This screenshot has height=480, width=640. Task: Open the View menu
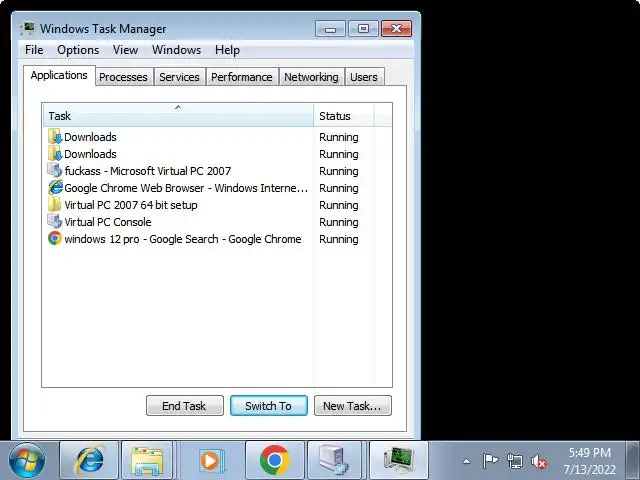[125, 50]
